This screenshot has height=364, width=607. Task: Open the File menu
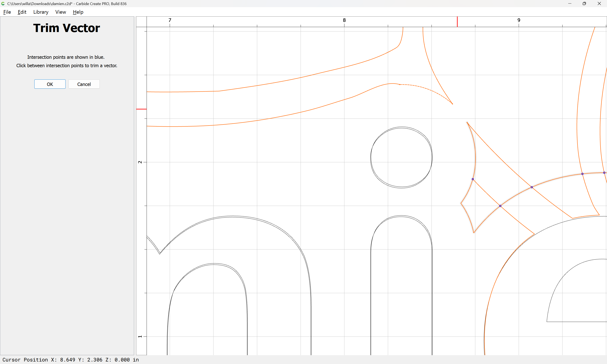pyautogui.click(x=7, y=12)
